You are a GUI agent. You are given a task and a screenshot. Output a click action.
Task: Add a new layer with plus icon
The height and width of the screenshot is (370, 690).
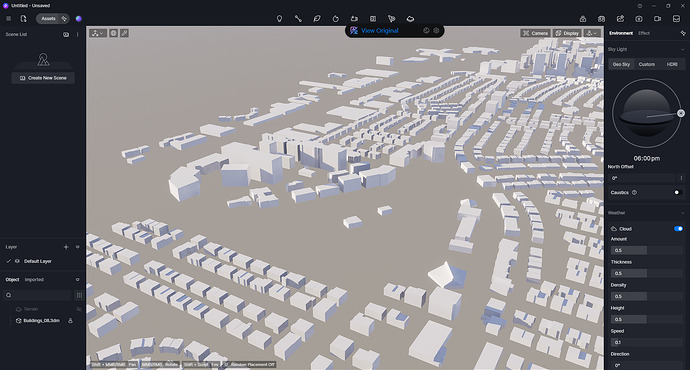66,247
